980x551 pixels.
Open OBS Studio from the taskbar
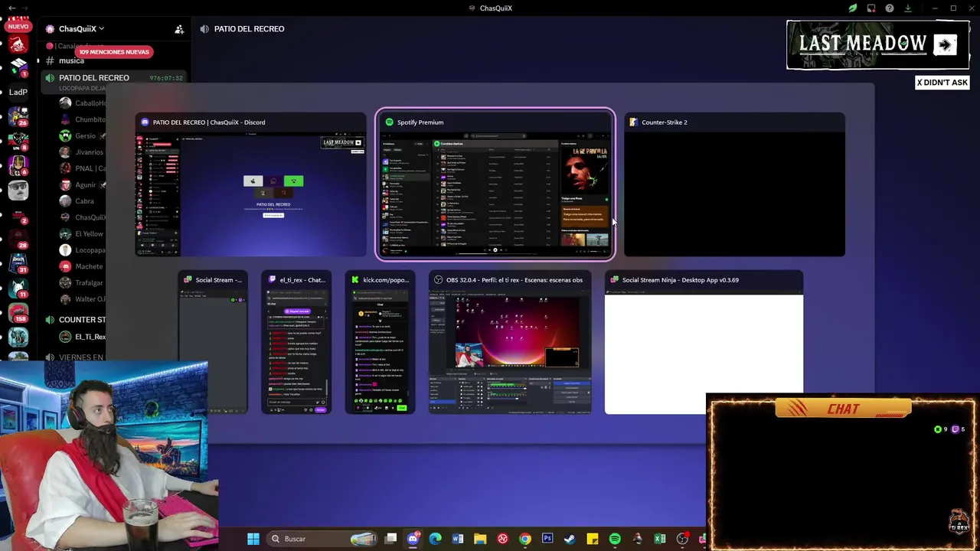682,539
